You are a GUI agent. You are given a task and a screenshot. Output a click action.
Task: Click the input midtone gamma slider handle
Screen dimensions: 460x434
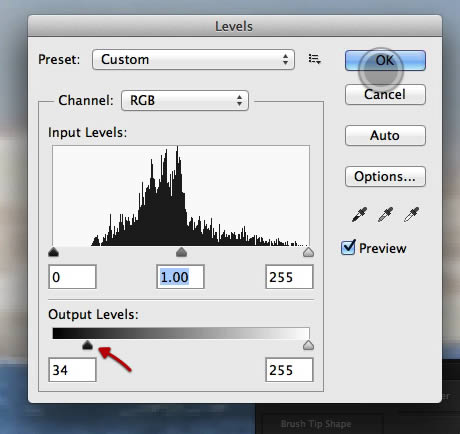(181, 252)
